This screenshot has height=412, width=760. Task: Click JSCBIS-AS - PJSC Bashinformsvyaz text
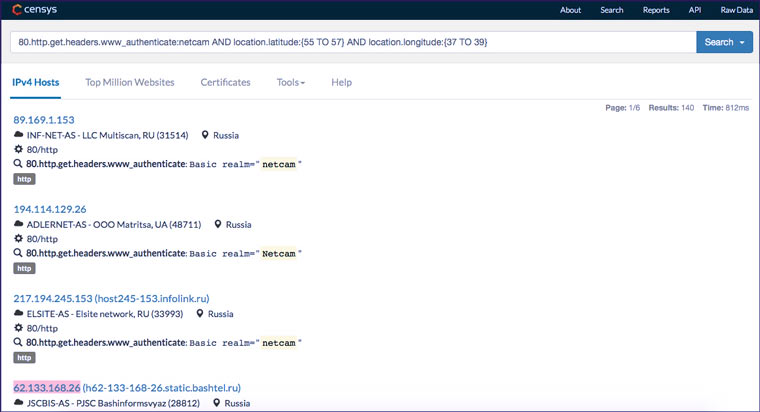(x=113, y=403)
